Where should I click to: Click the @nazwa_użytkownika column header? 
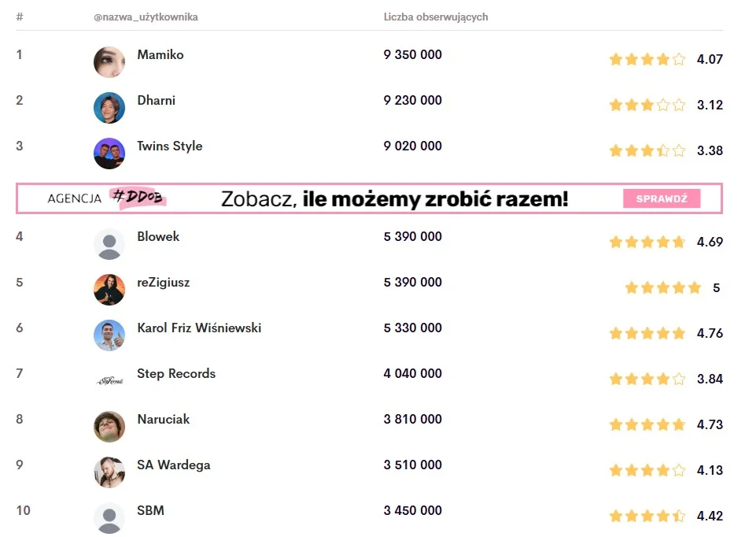pyautogui.click(x=146, y=17)
